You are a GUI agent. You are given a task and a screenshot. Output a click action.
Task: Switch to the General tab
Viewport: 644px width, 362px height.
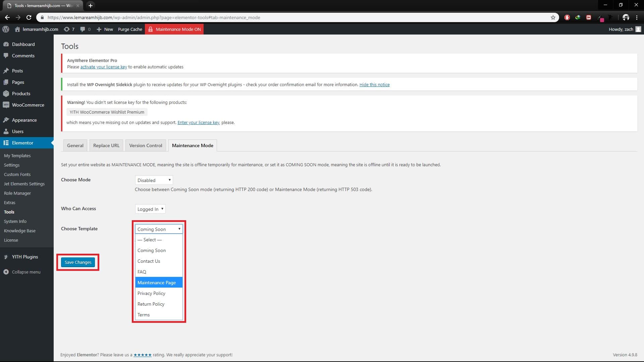(75, 145)
